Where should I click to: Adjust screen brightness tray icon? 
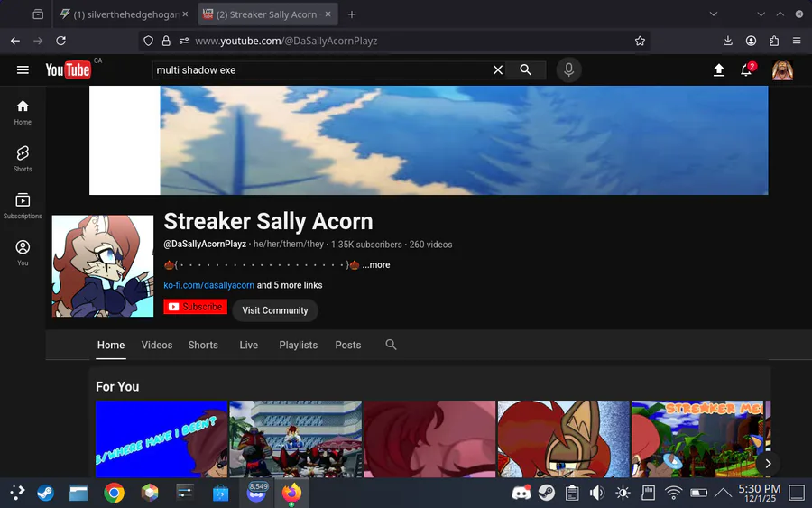tap(623, 493)
